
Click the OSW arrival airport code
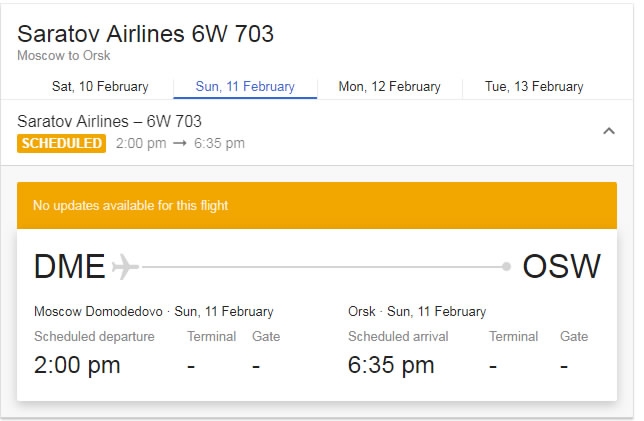[561, 267]
